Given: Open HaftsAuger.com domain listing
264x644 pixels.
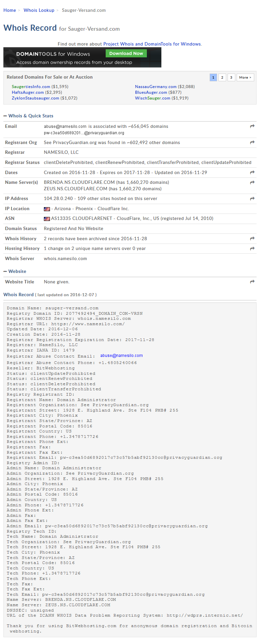Looking at the screenshot, I should pos(28,92).
